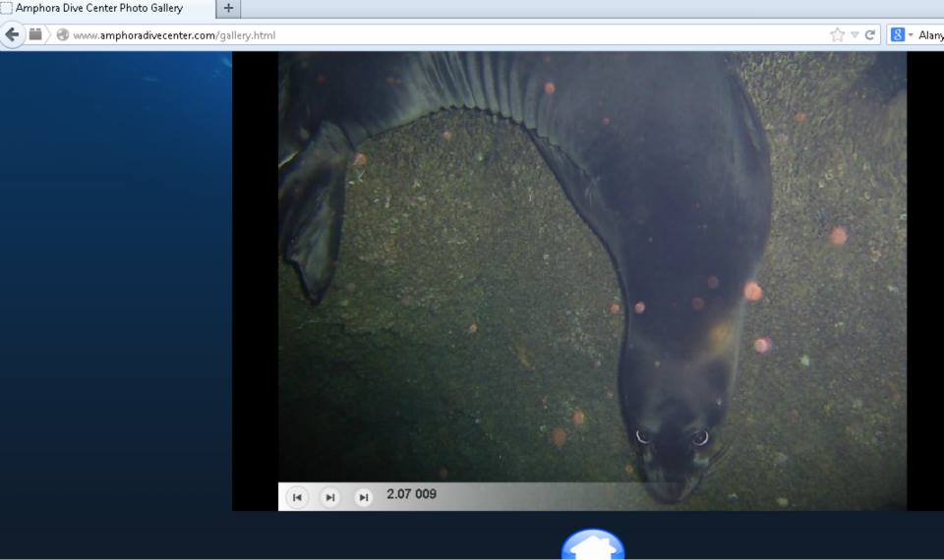The height and width of the screenshot is (560, 944).
Task: Expand the address bar history dropdown arrow
Action: [x=855, y=35]
